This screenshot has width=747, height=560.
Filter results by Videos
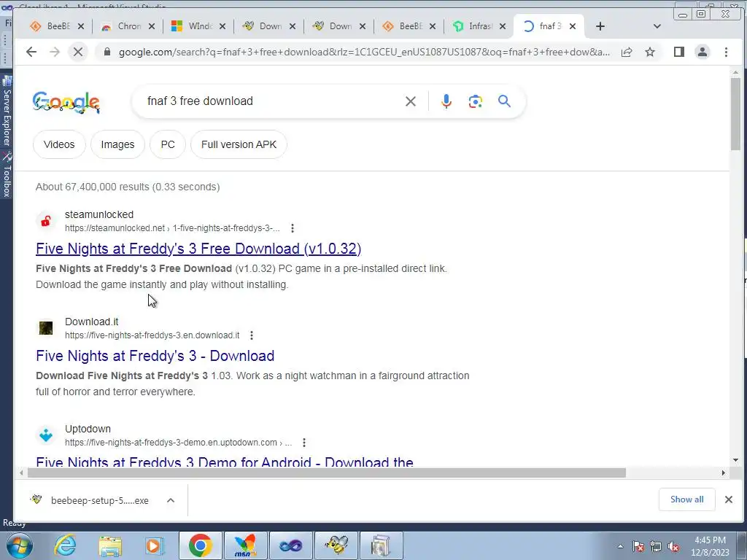59,144
